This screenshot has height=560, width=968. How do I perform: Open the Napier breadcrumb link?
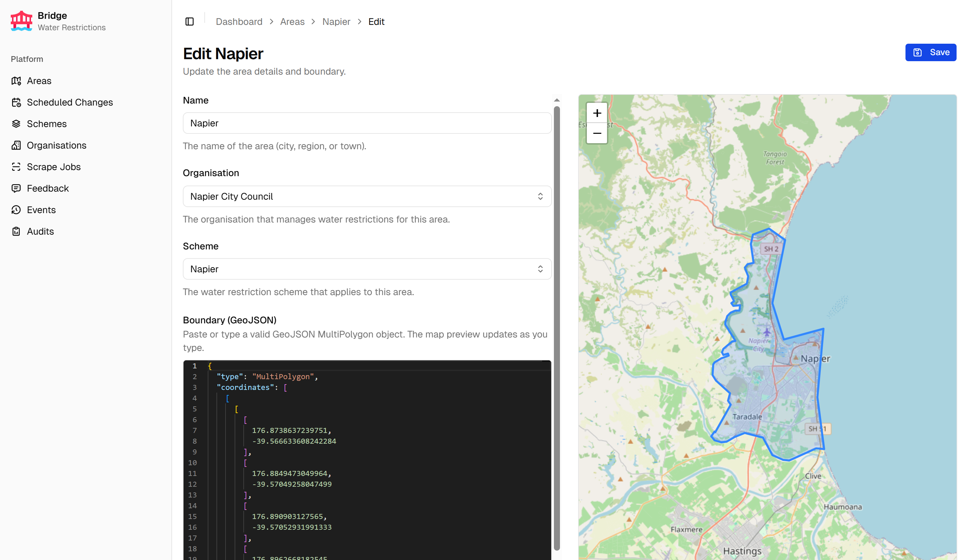pos(336,22)
